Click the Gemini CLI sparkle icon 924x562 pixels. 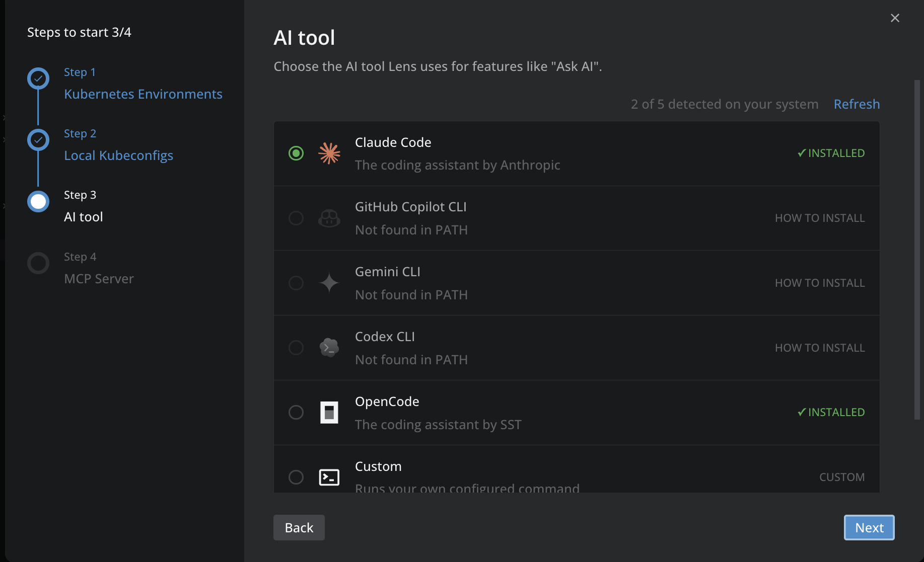(329, 283)
